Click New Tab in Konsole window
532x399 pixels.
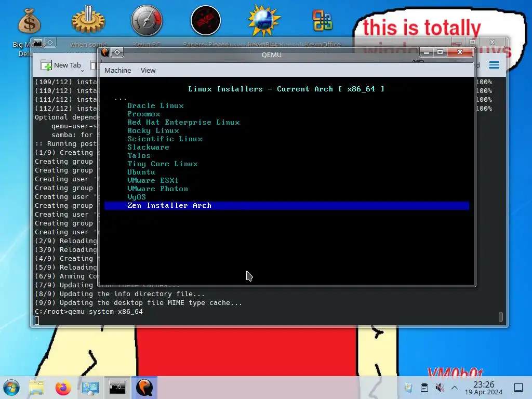(61, 65)
